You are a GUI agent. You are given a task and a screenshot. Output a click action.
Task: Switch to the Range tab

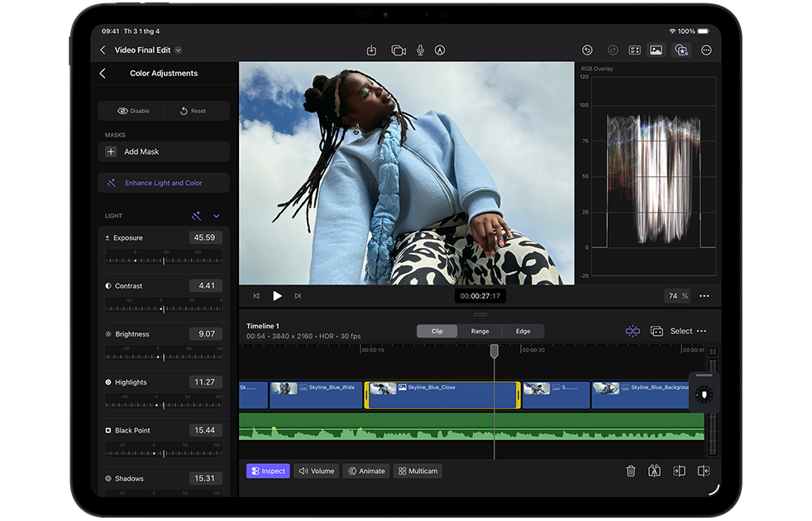tap(480, 331)
